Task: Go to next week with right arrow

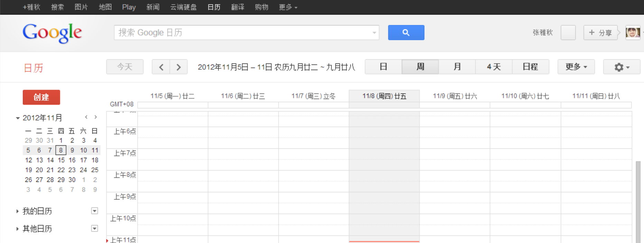Action: (x=179, y=67)
